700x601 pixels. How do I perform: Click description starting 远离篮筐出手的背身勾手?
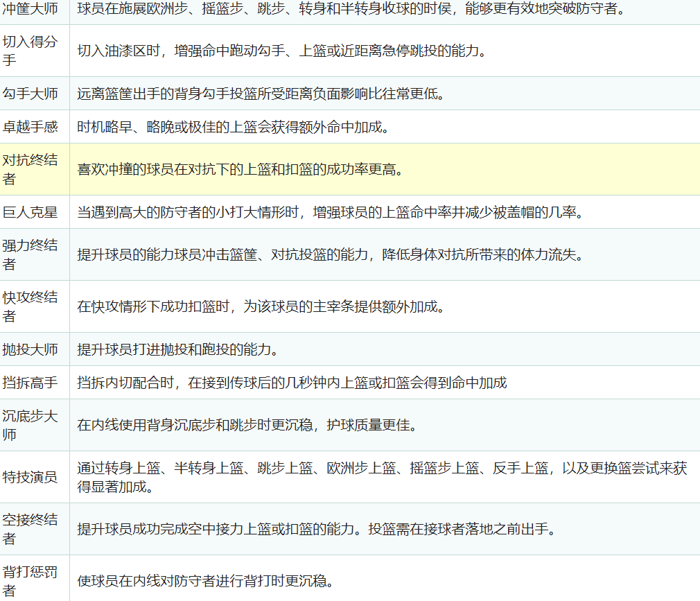coord(261,94)
